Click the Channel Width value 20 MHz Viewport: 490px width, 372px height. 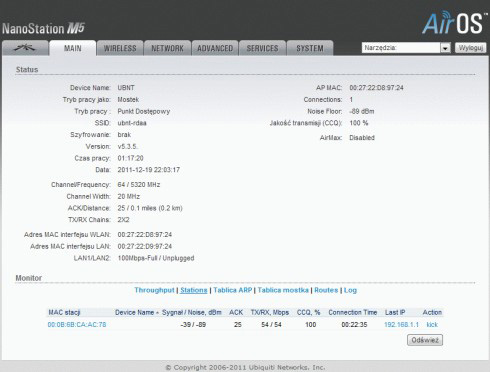point(129,196)
